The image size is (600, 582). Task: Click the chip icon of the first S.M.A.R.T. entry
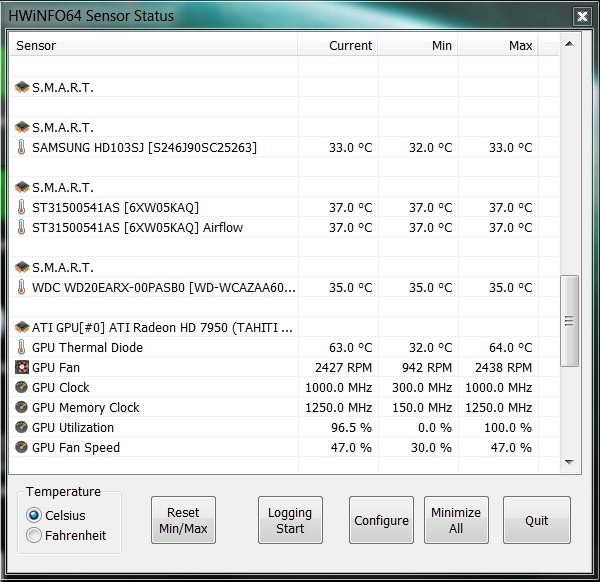pyautogui.click(x=22, y=87)
